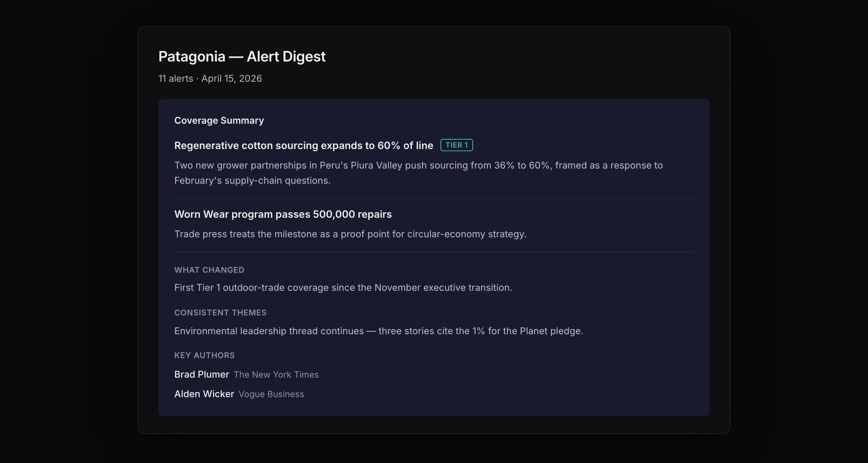Image resolution: width=868 pixels, height=463 pixels.
Task: Select the sentence about the 1% for the Planet pledge
Action: tap(379, 331)
